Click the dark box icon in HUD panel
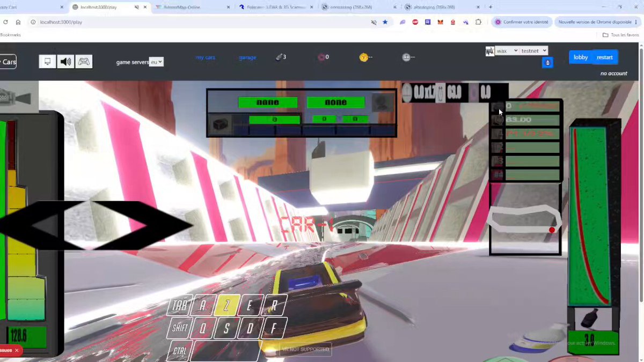The image size is (644, 362). click(x=221, y=124)
